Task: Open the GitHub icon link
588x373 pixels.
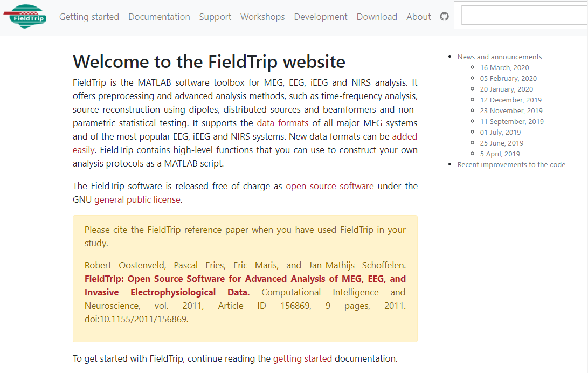Action: click(444, 17)
